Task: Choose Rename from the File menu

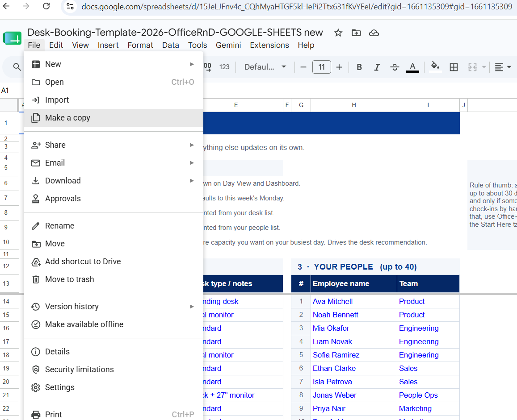Action: point(113,226)
